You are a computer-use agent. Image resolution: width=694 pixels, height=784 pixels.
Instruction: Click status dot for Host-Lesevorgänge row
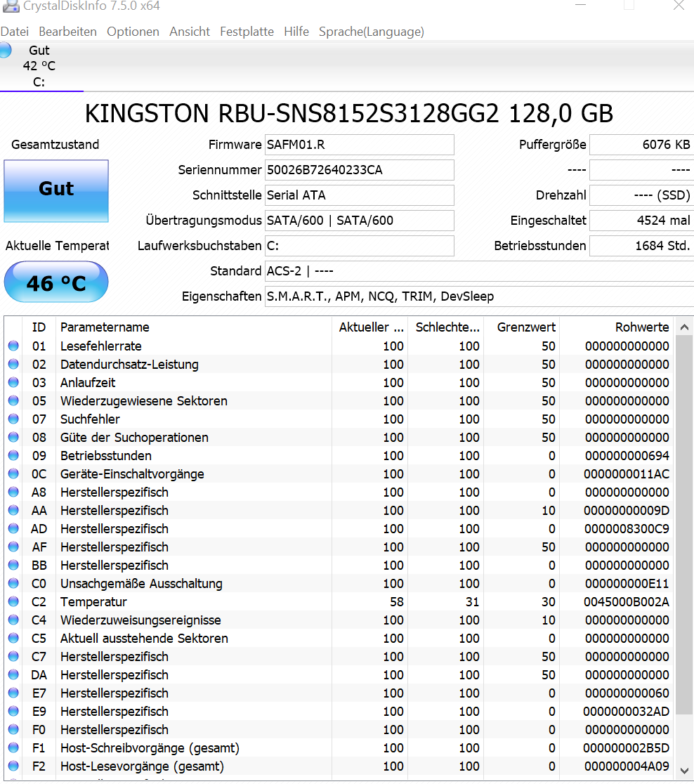[x=13, y=766]
